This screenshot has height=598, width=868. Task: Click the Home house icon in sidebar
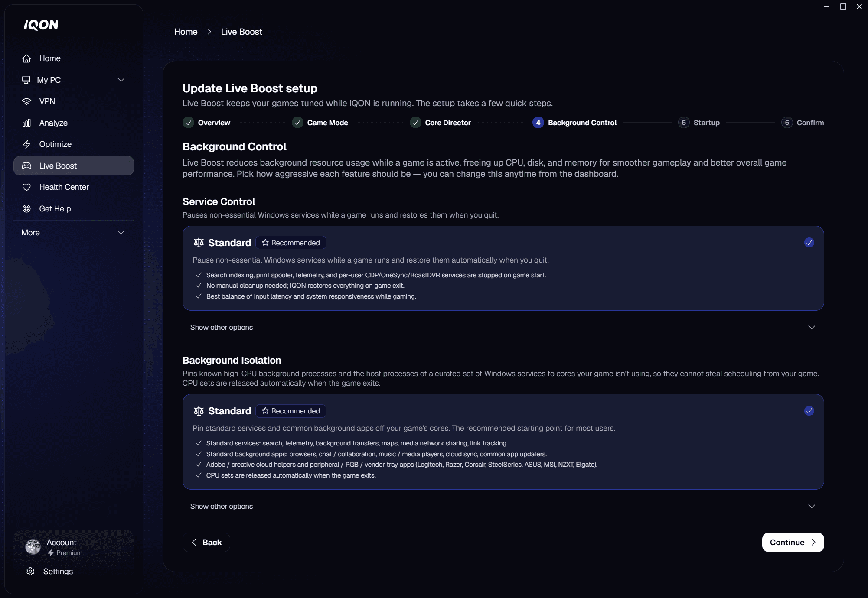point(26,58)
